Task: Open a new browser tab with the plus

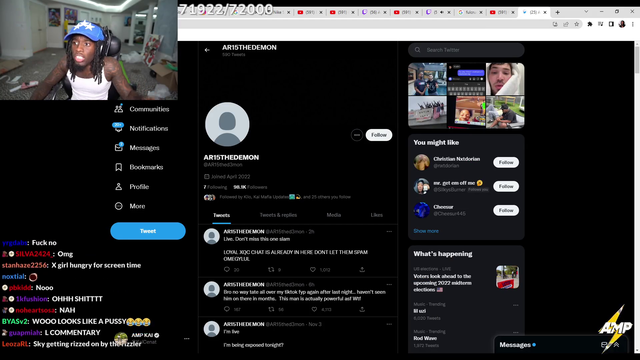Action: pyautogui.click(x=558, y=12)
